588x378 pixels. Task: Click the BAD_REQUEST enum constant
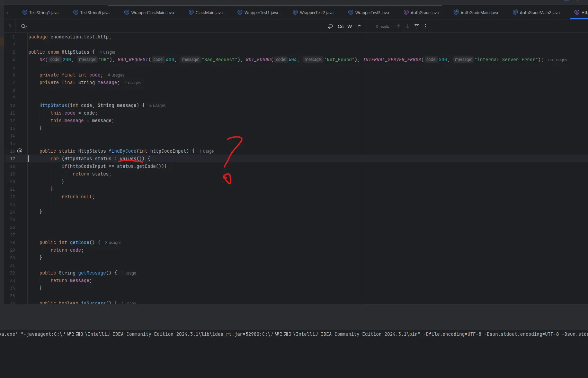click(x=133, y=60)
